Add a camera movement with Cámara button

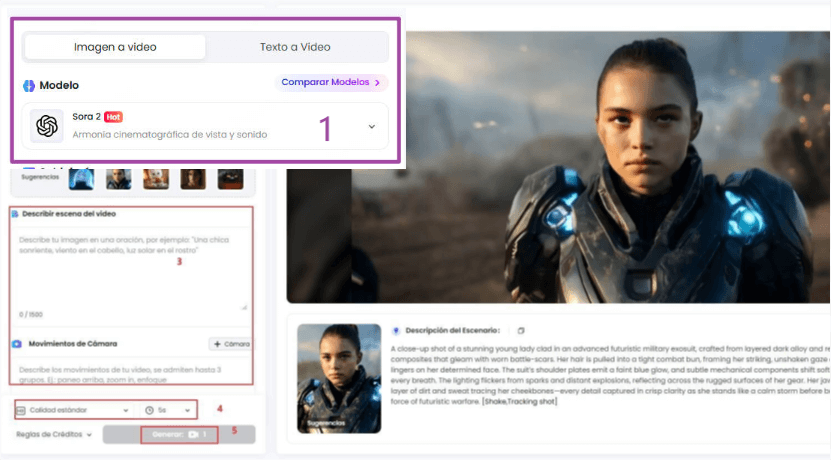[231, 344]
